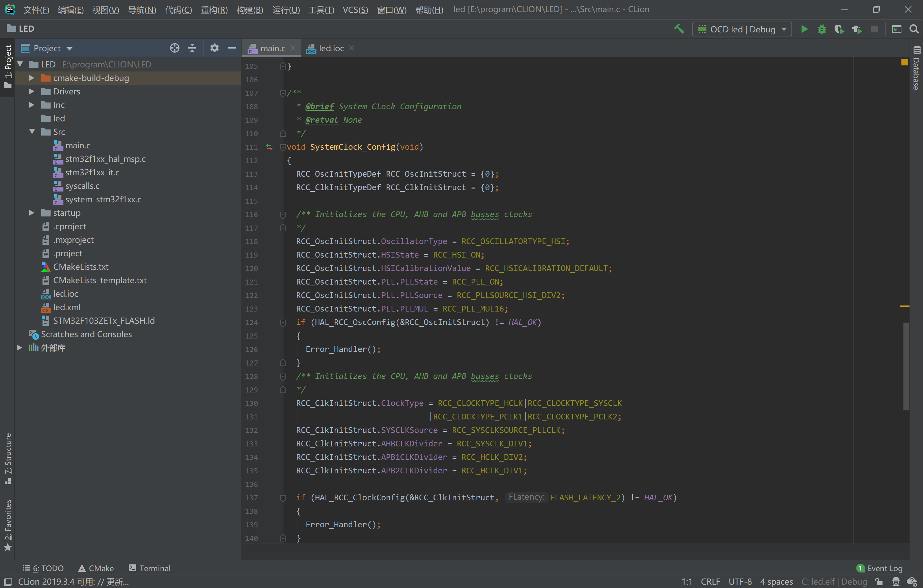Start debugging with the bug icon
Viewport: 923px width, 588px height.
(821, 29)
